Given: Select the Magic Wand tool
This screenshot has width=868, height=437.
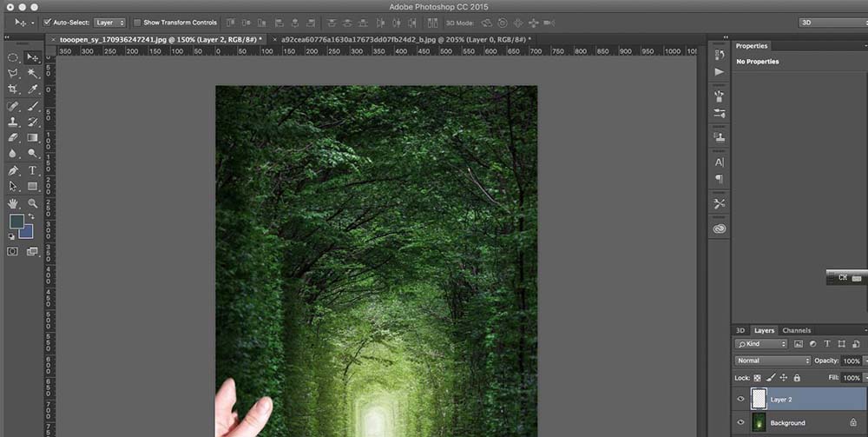Looking at the screenshot, I should (x=33, y=74).
